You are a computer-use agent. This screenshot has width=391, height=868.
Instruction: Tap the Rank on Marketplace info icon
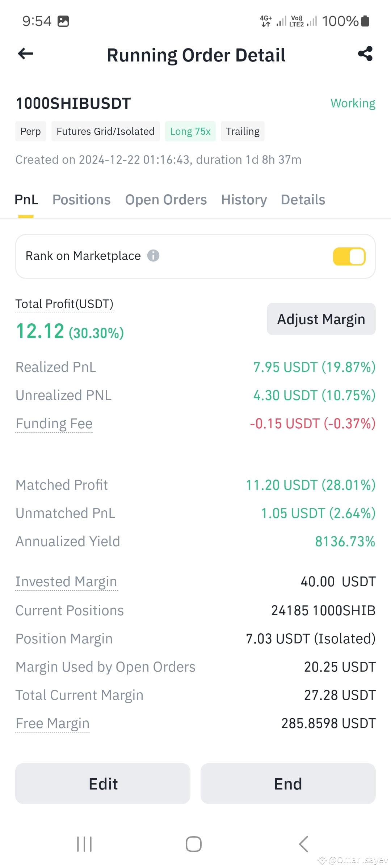point(153,256)
